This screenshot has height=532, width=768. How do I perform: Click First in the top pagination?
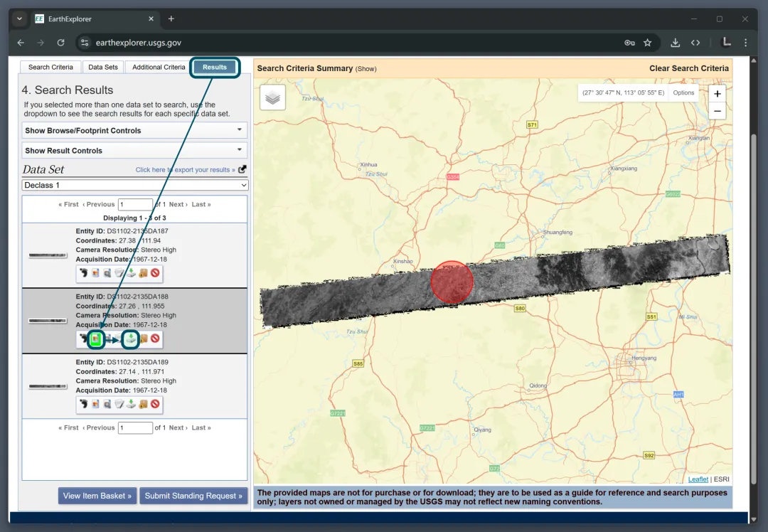(68, 204)
